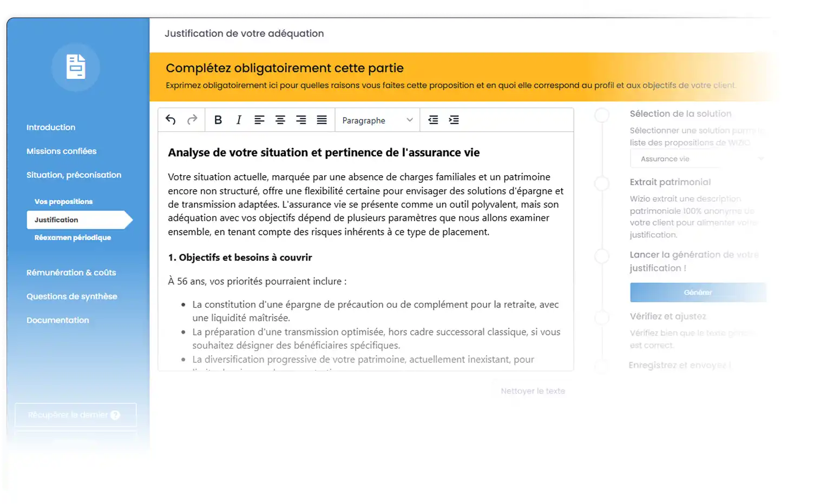Apply justified text alignment
This screenshot has height=504, width=814.
point(321,120)
